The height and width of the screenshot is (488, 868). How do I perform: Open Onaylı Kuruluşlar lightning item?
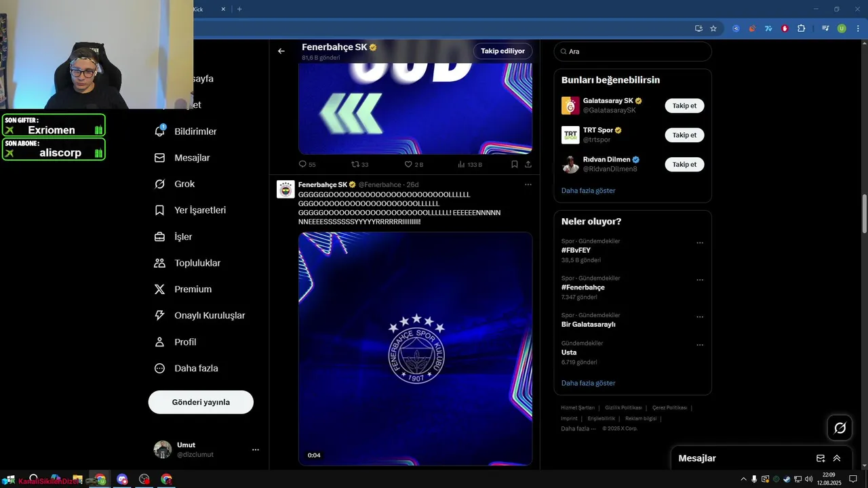[200, 315]
